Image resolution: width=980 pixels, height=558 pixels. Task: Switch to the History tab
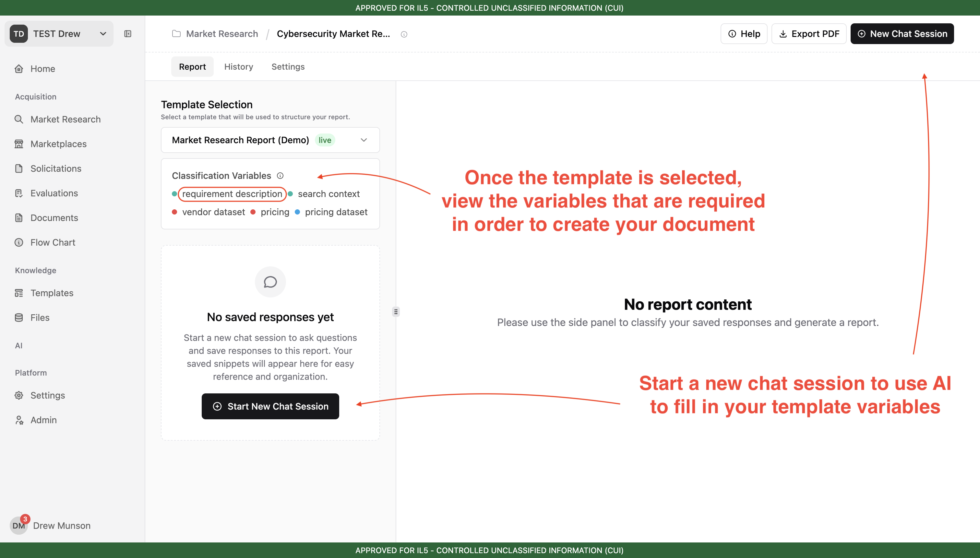click(x=238, y=67)
